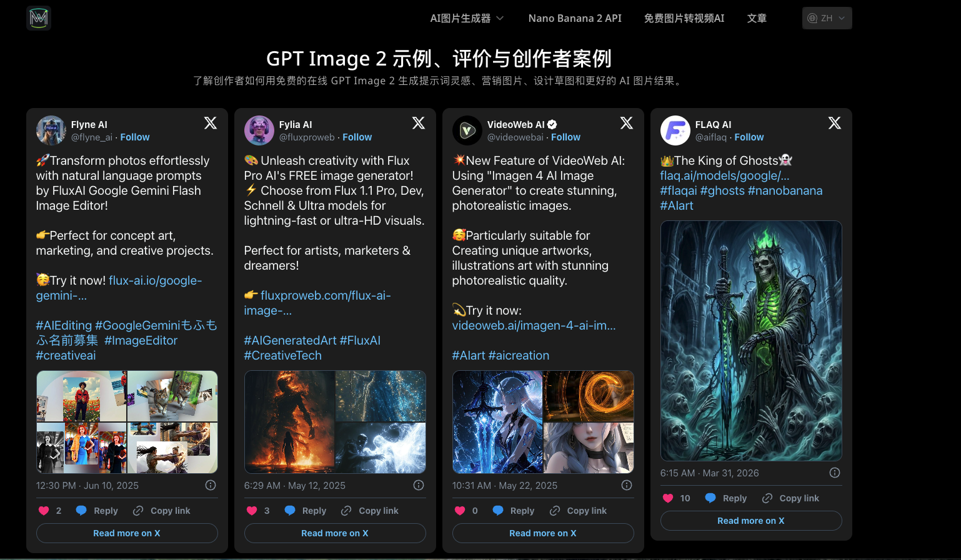Click Read more on X under Fylia AI

pyautogui.click(x=335, y=533)
